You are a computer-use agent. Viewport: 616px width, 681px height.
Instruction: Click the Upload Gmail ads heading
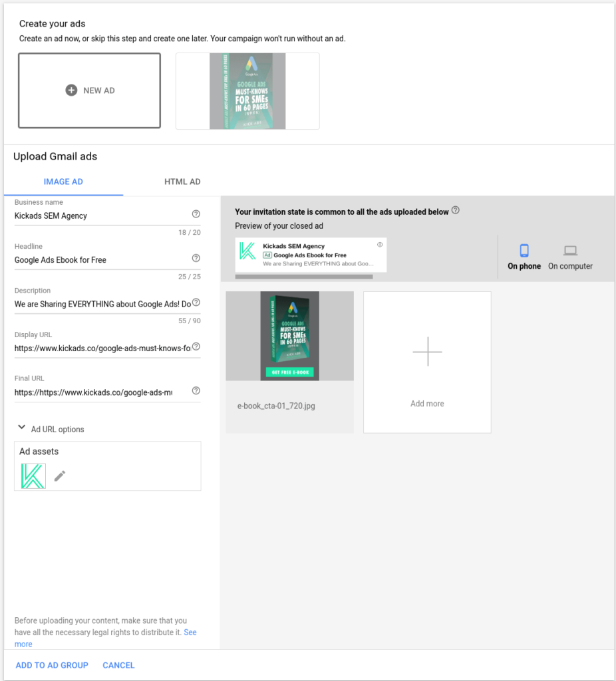(x=55, y=156)
